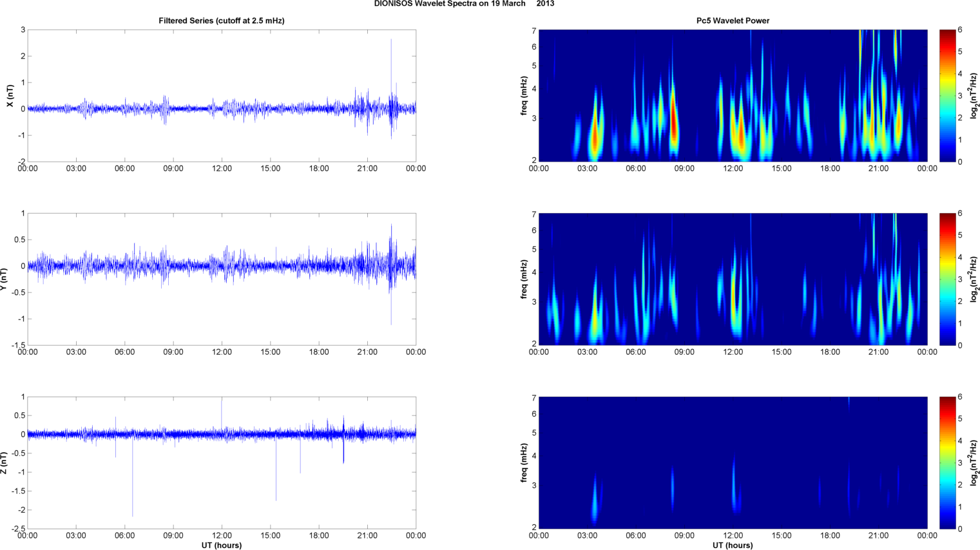
Task: Click the DIONISOS Wavelet Spectra figure title
Action: (464, 4)
